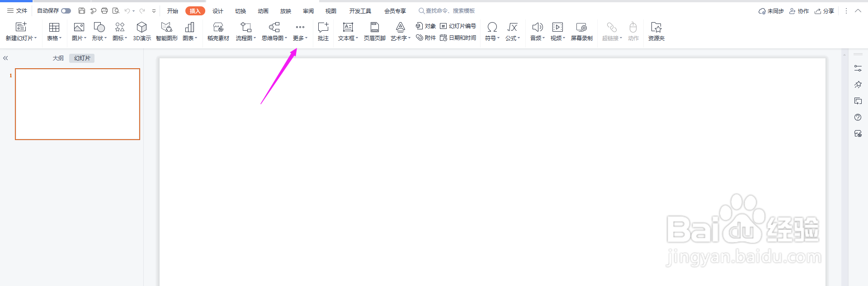
Task: Open the 会员专享 member tab
Action: [x=395, y=11]
